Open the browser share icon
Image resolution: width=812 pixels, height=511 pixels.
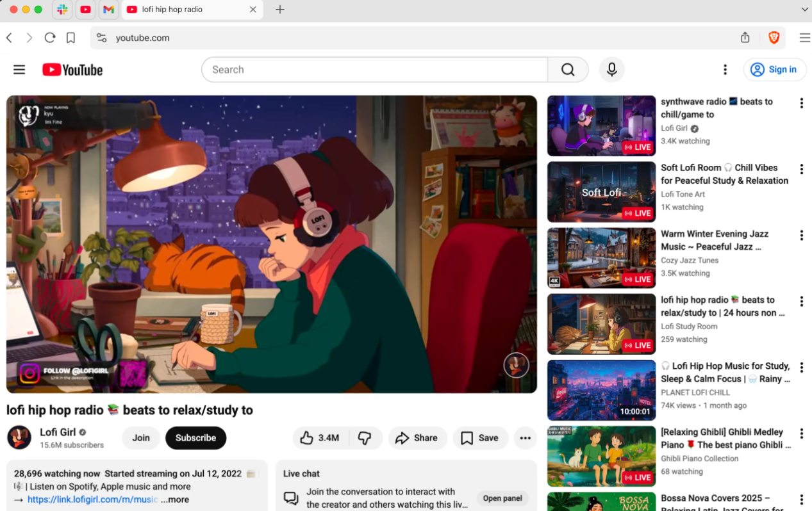click(x=745, y=38)
